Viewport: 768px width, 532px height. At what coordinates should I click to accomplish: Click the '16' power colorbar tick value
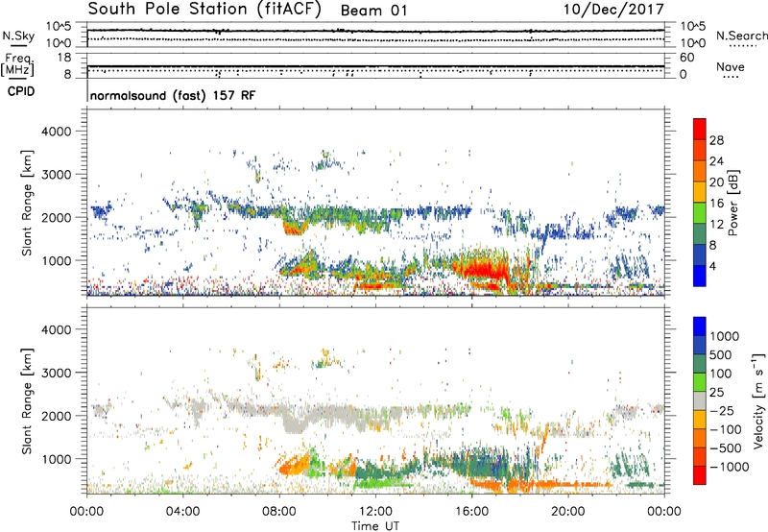click(x=716, y=204)
